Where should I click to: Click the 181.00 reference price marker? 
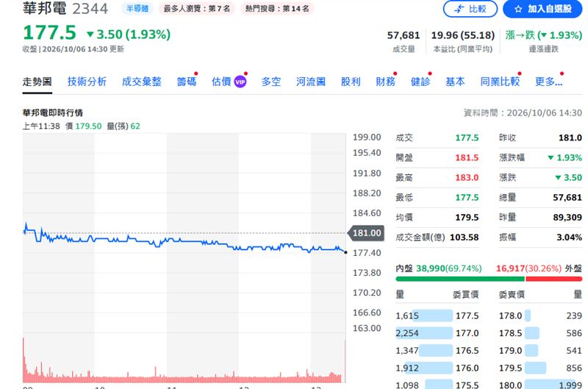point(365,233)
